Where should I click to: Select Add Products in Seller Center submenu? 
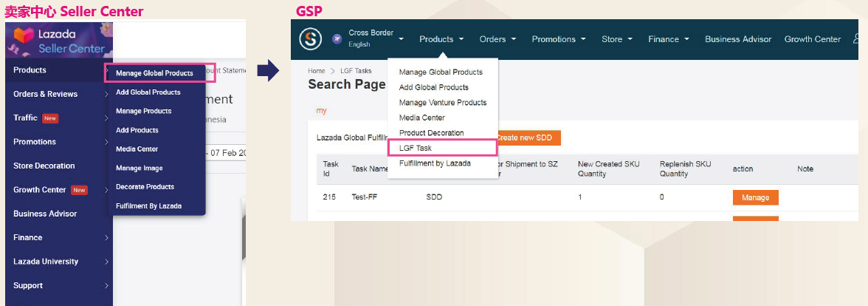point(137,130)
